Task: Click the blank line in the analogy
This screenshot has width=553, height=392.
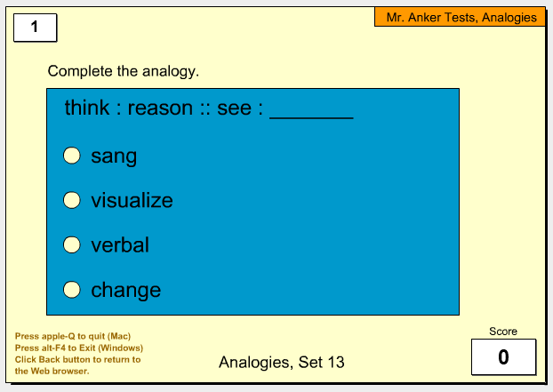Action: pyautogui.click(x=311, y=115)
